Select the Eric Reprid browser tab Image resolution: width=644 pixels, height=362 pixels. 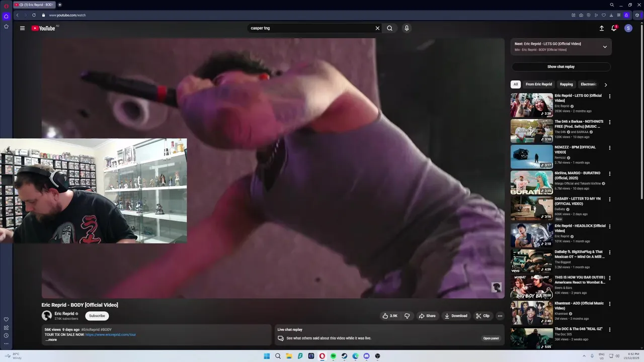33,5
